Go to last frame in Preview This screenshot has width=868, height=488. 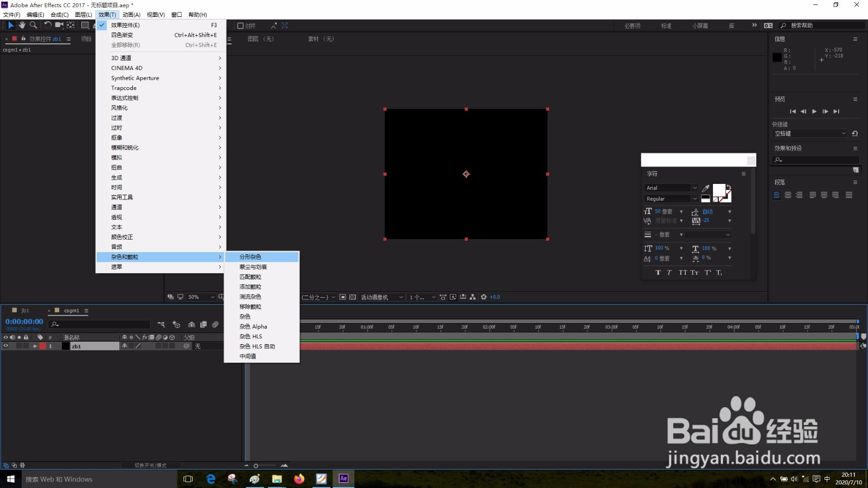(x=837, y=112)
